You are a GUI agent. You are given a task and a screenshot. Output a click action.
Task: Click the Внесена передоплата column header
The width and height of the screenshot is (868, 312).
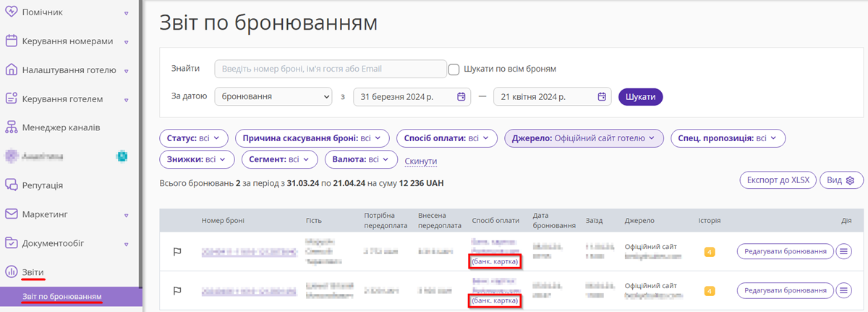(440, 220)
